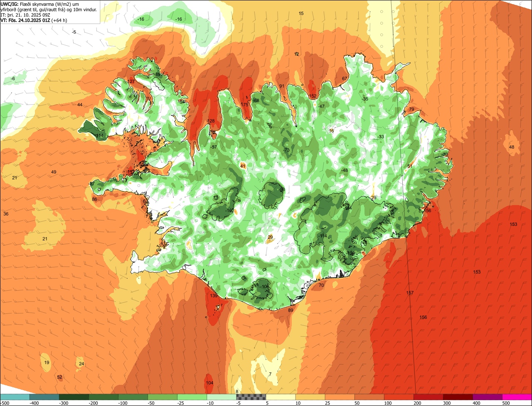
Task: Click the map value 128 in the bay
Action: (211, 121)
